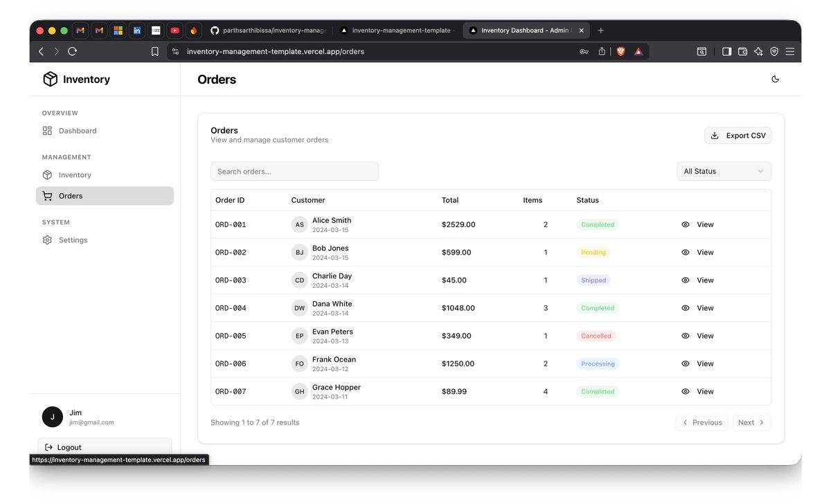
Task: View order ORD-006 by Frank Ocean
Action: pos(697,363)
